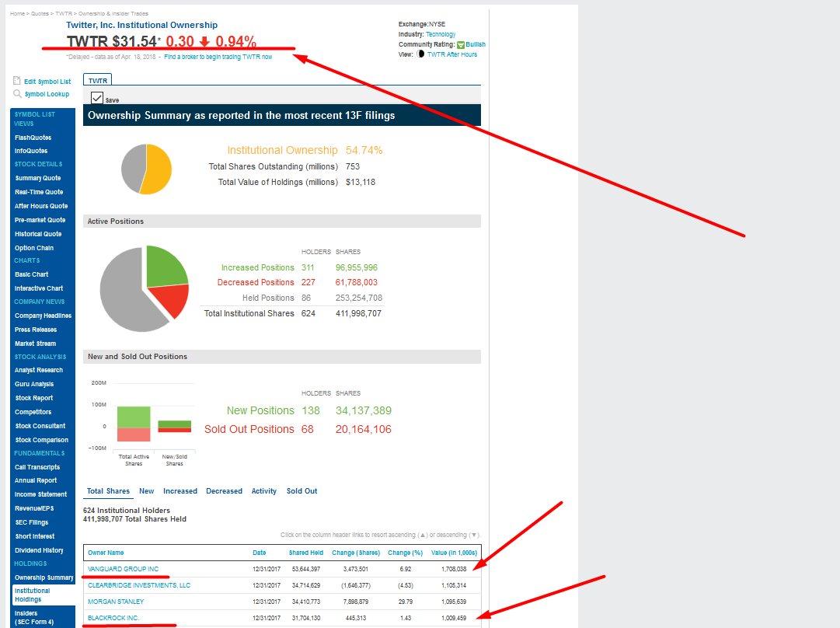Open Income Statement sidebar item
Image resolution: width=840 pixels, height=628 pixels.
(x=40, y=494)
